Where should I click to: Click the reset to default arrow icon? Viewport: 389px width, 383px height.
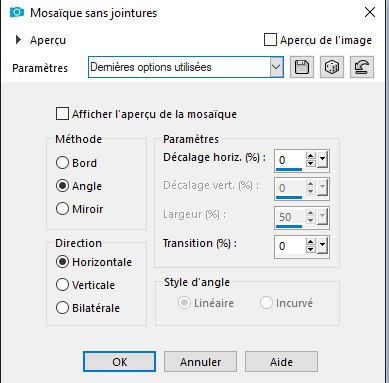pyautogui.click(x=362, y=67)
